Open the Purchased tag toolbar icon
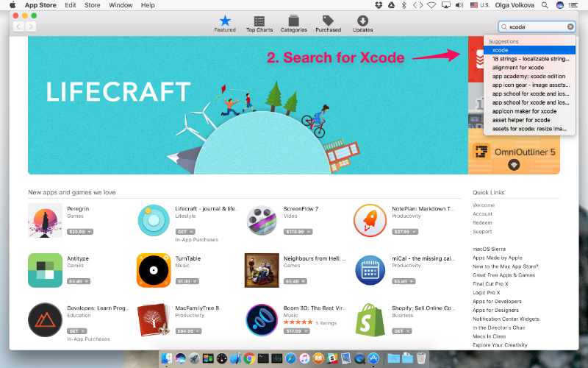Image resolution: width=588 pixels, height=368 pixels. 328,24
